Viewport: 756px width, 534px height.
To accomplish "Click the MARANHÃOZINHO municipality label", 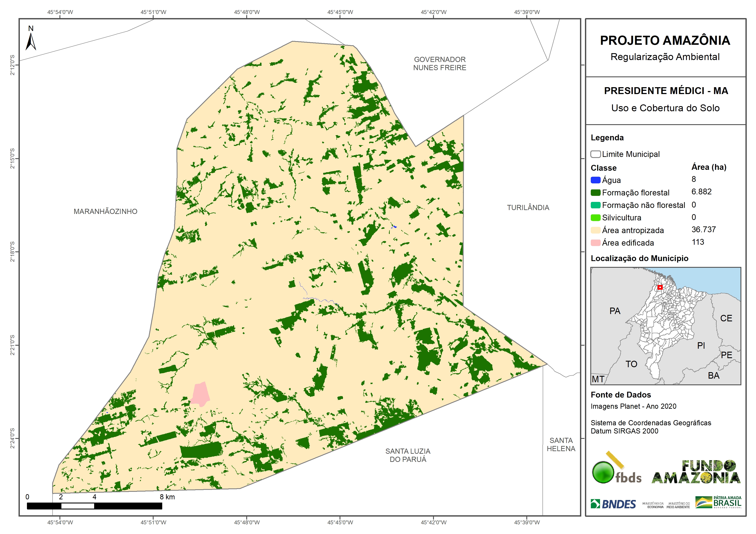I will pyautogui.click(x=105, y=211).
